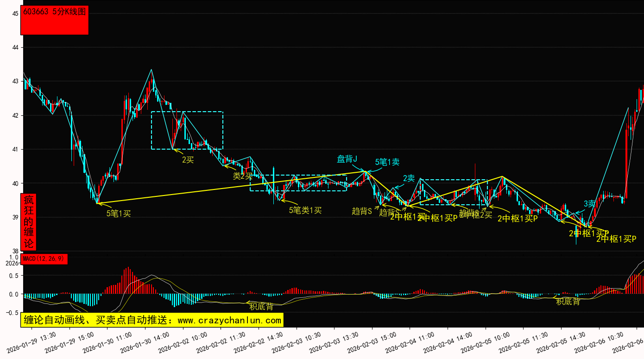
Task: Click the blank red box beneath the chart title
Action: 54,26
